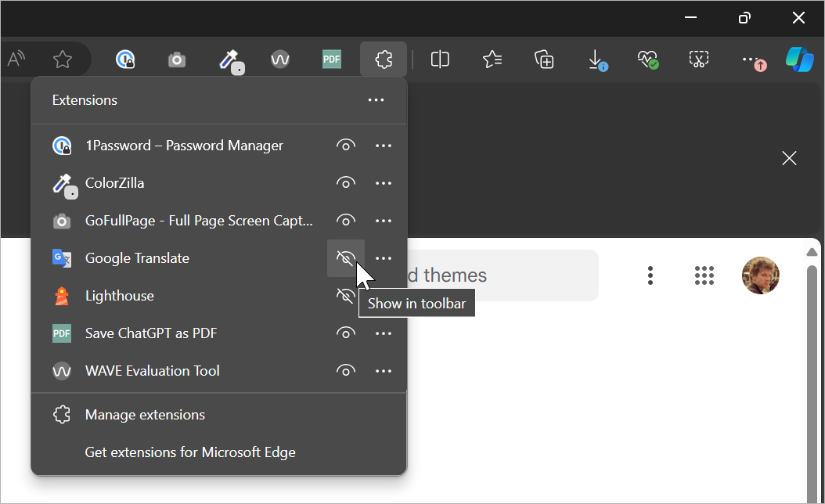Viewport: 825px width, 504px height.
Task: Open more actions for GoFullPage
Action: 384,221
